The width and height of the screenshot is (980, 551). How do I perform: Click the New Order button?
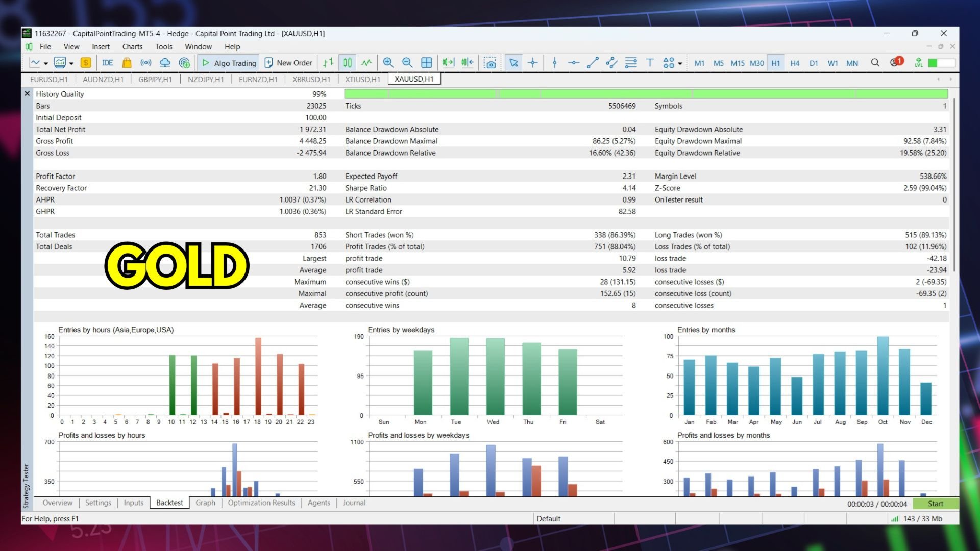pyautogui.click(x=288, y=63)
